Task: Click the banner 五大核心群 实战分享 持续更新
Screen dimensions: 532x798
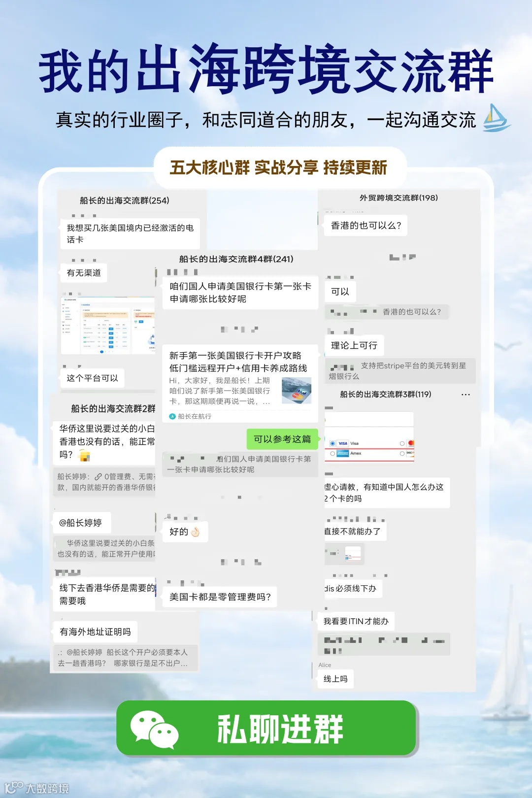Action: point(279,167)
